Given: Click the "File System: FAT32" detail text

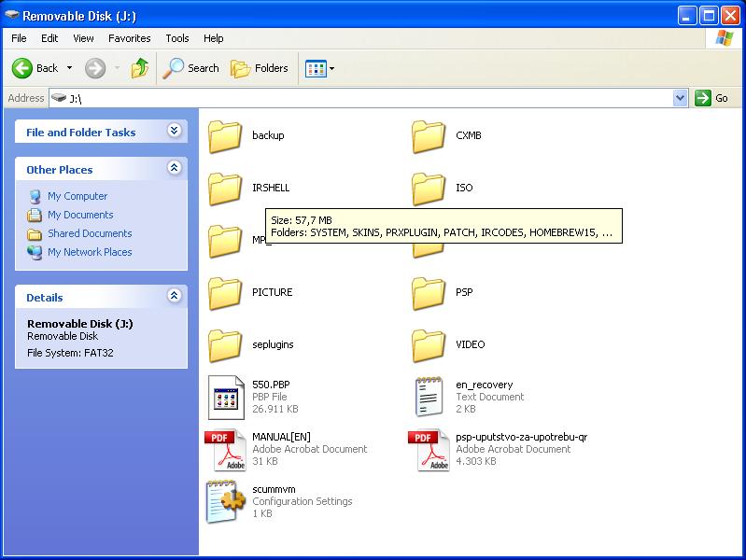Looking at the screenshot, I should tap(70, 353).
